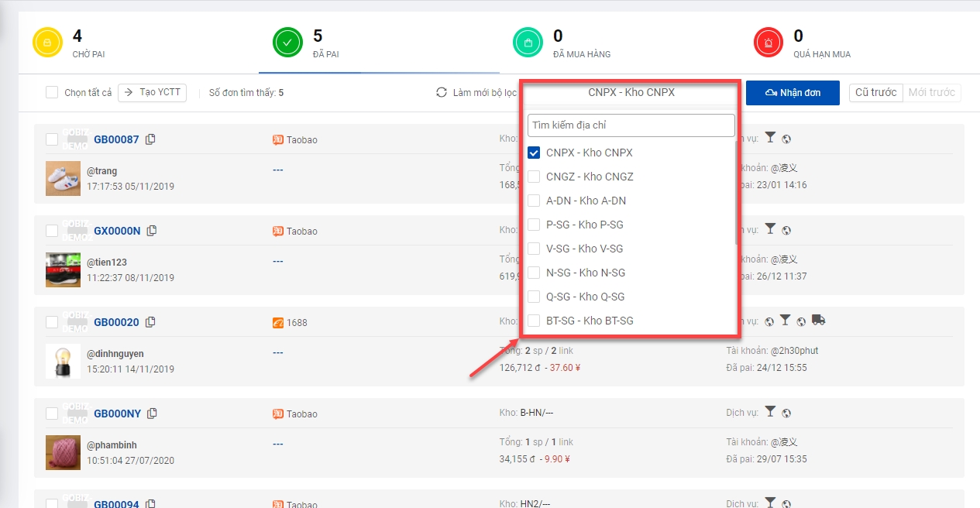Focus the 'Tìm kiếm địa chỉ' search field
Image resolution: width=980 pixels, height=508 pixels.
(x=631, y=125)
